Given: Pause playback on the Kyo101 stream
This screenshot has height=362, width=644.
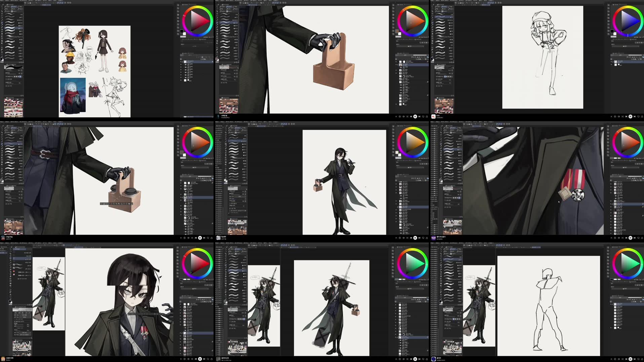Looking at the screenshot, I should click(x=415, y=238).
